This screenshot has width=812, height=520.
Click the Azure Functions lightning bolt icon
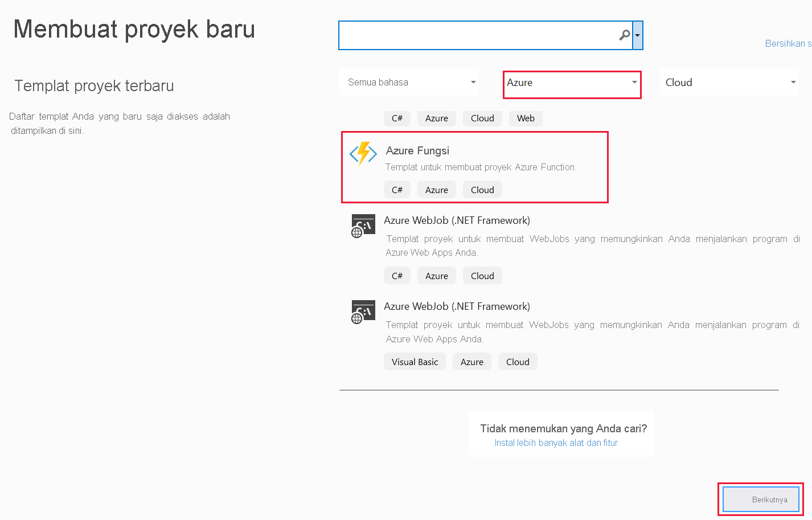tap(363, 154)
